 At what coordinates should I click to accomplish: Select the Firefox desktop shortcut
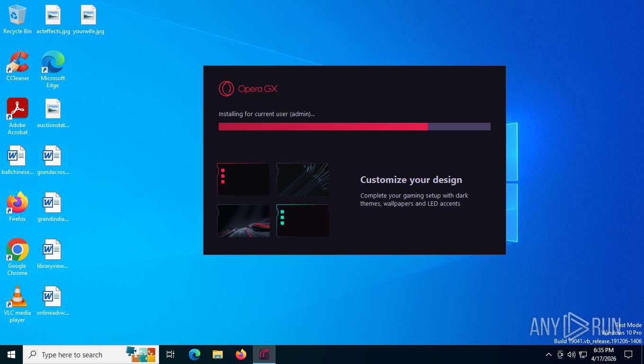tap(18, 207)
